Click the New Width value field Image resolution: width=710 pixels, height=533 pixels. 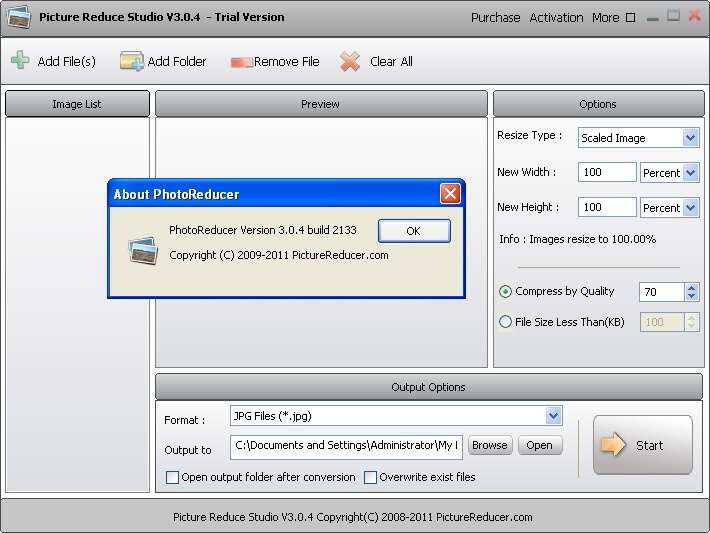(607, 172)
